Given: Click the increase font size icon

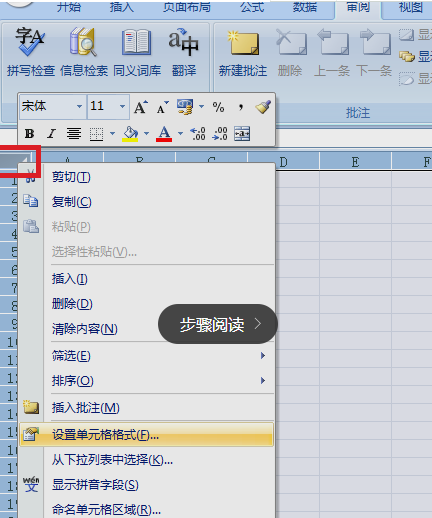Looking at the screenshot, I should 141,107.
